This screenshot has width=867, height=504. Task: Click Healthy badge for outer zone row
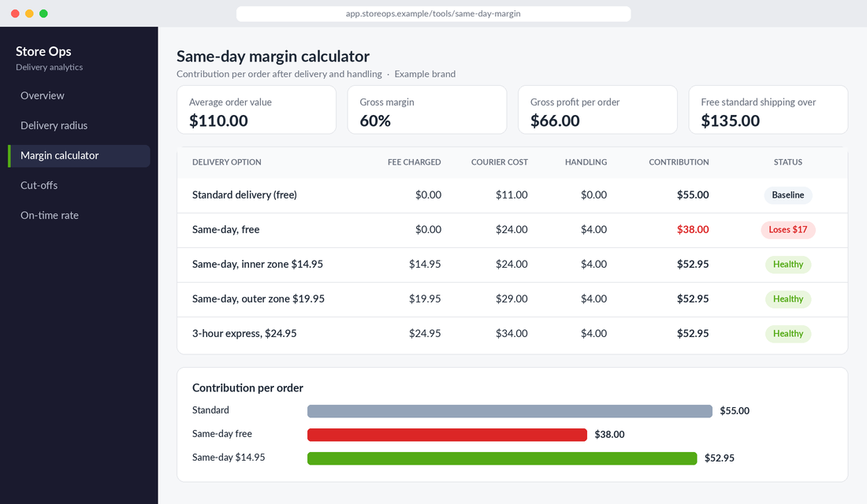tap(788, 299)
